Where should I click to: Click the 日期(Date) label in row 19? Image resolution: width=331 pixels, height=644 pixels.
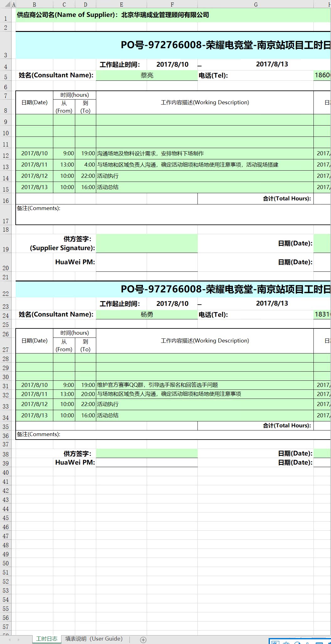[x=295, y=243]
